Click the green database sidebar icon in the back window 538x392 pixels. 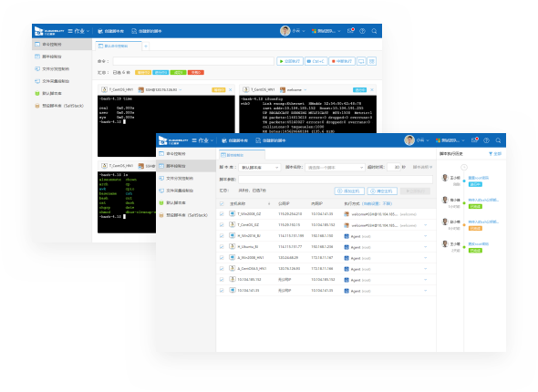coord(37,93)
